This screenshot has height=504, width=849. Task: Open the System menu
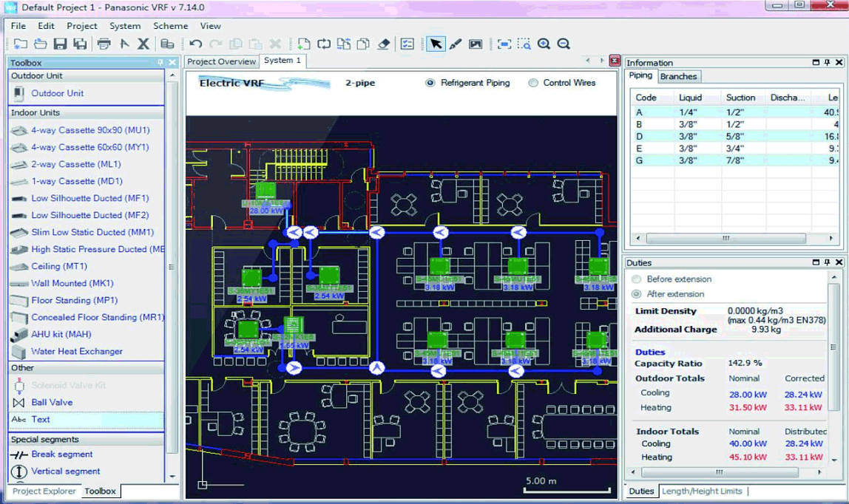125,26
